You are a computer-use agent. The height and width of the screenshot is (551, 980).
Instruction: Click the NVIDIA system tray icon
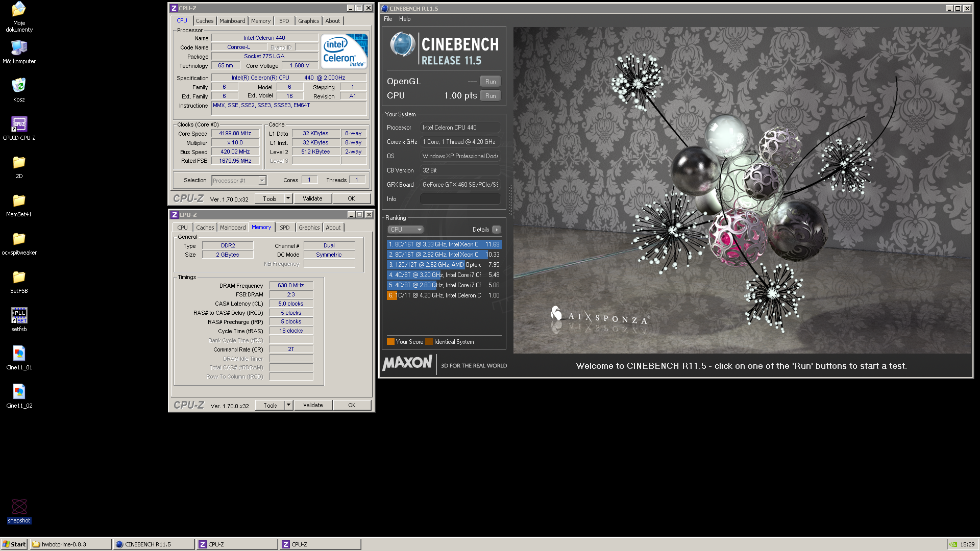(952, 544)
